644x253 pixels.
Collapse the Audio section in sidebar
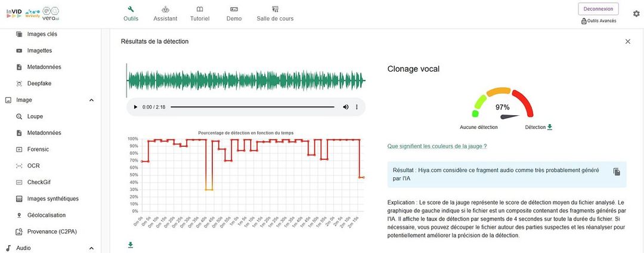point(91,248)
